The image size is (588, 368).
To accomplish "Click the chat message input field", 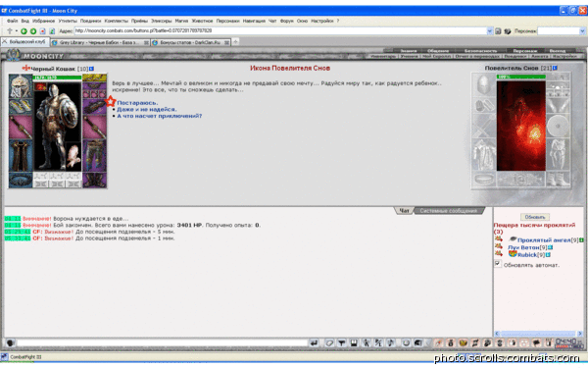I will click(x=162, y=342).
